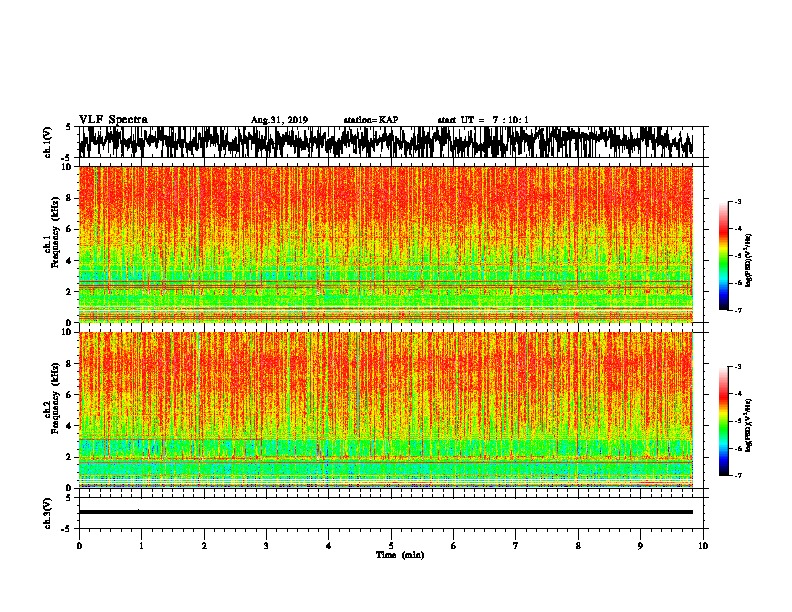Click the "VLF Spectra" title text
Image resolution: width=792 pixels, height=612 pixels.
click(113, 120)
